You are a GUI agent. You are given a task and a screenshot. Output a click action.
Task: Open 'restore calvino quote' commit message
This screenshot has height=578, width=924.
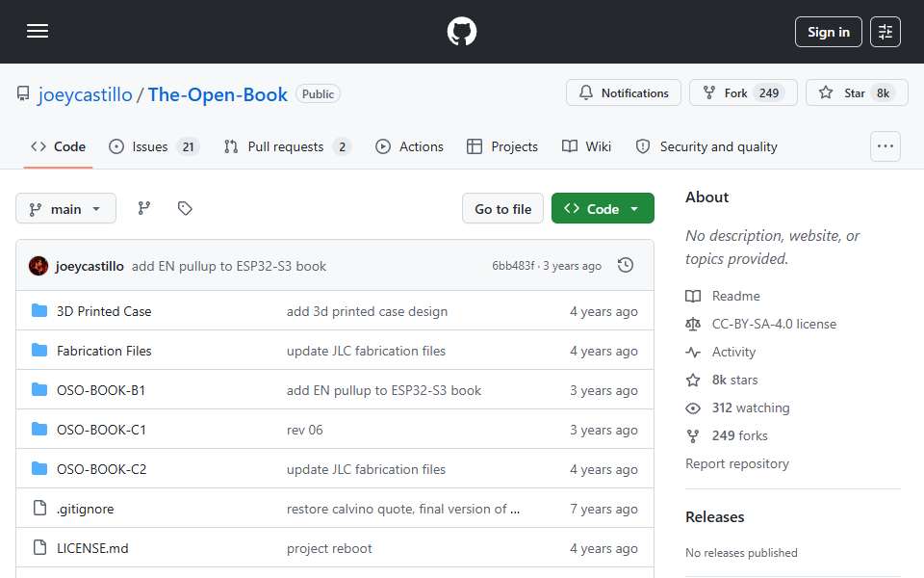pyautogui.click(x=403, y=509)
